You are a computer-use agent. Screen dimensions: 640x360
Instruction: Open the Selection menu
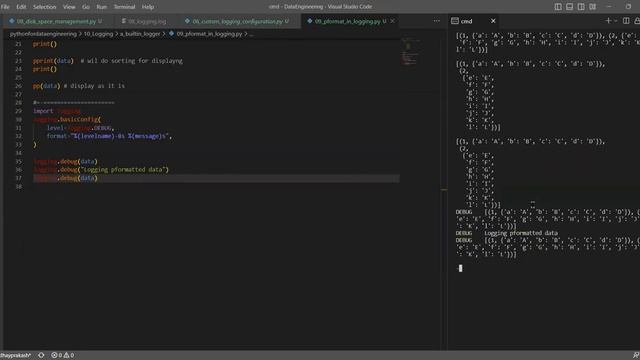(44, 7)
